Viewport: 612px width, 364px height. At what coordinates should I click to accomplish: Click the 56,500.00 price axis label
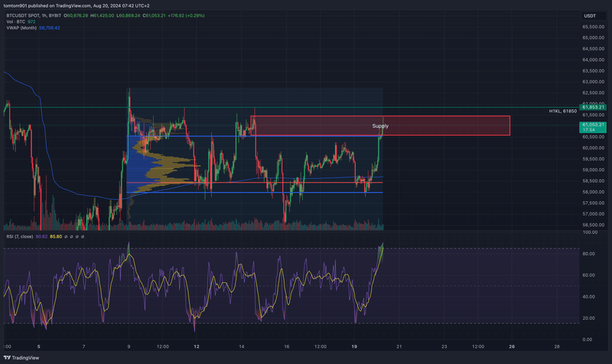(x=594, y=225)
